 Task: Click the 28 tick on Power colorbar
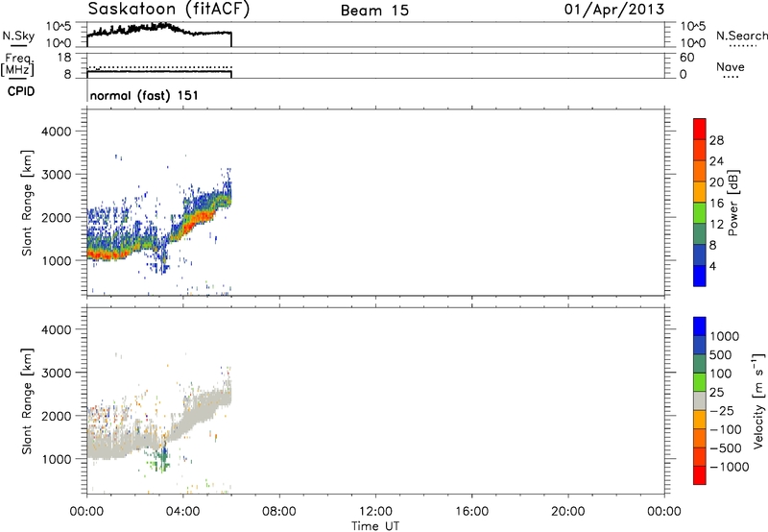coord(716,140)
